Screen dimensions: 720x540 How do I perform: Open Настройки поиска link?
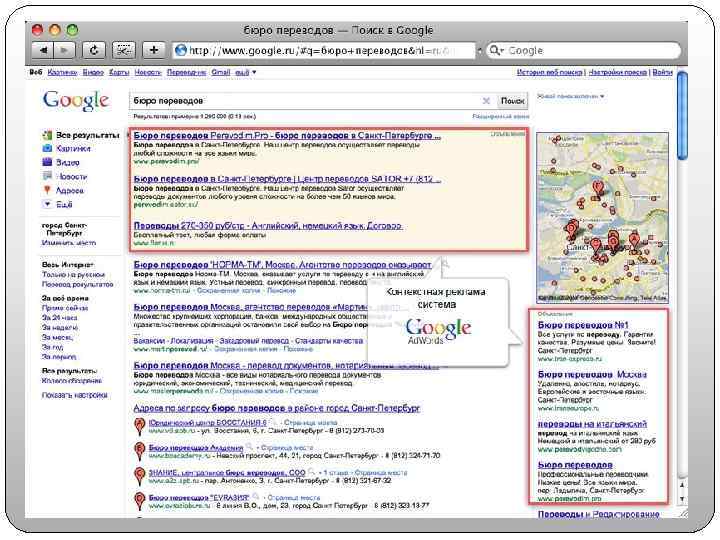coord(618,73)
